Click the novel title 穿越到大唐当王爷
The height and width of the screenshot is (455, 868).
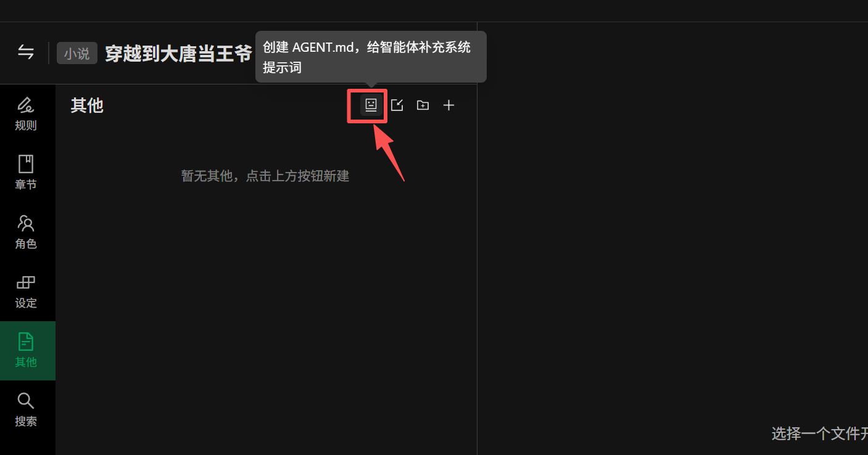click(178, 54)
